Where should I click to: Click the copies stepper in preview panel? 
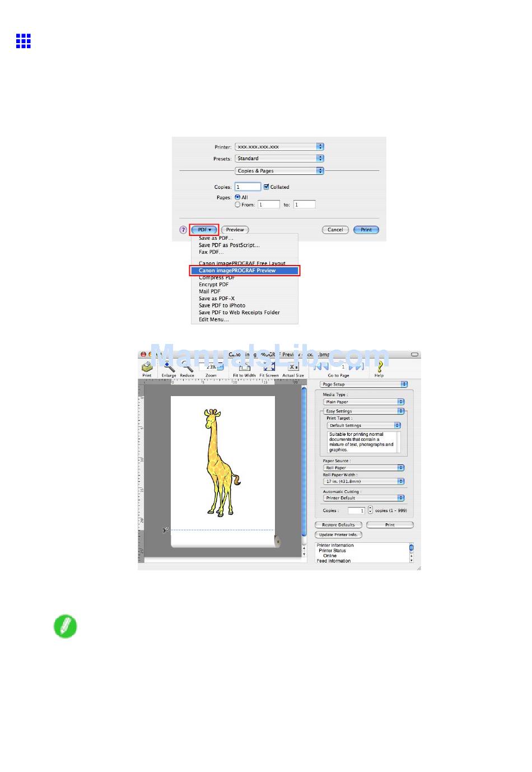[370, 510]
